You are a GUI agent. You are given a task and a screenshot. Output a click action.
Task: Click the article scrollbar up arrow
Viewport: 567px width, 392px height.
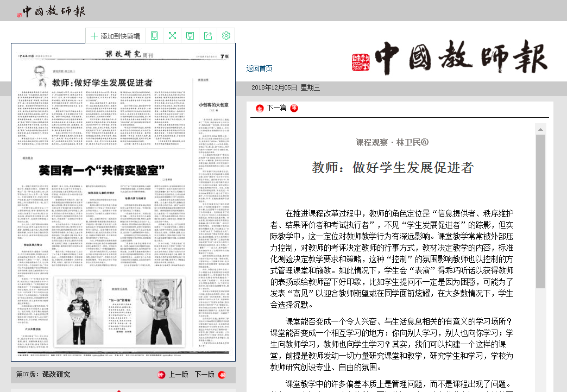tap(540, 129)
